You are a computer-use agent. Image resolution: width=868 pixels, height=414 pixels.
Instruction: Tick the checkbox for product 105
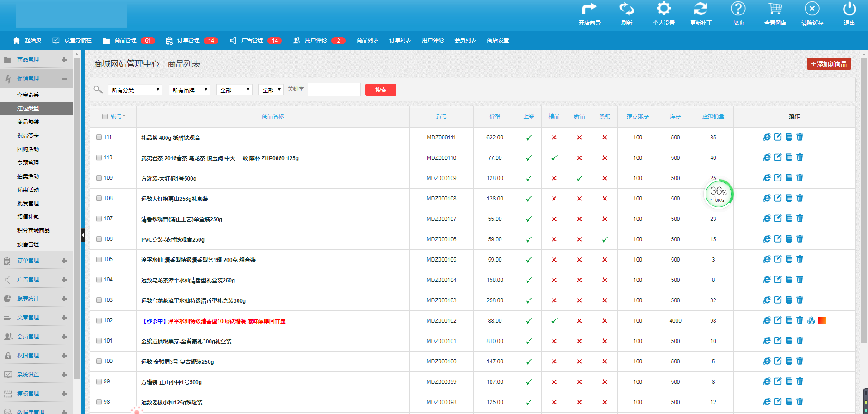(99, 259)
